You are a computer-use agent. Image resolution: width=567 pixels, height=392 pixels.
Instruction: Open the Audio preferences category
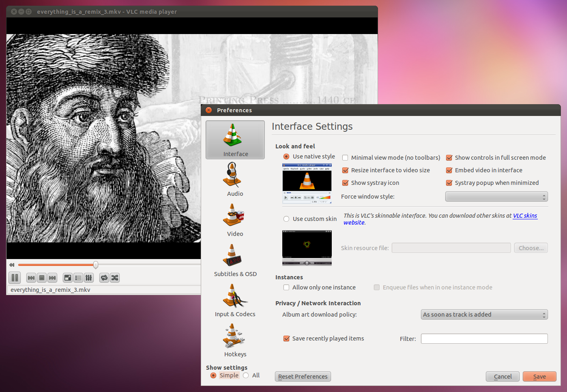tap(235, 180)
